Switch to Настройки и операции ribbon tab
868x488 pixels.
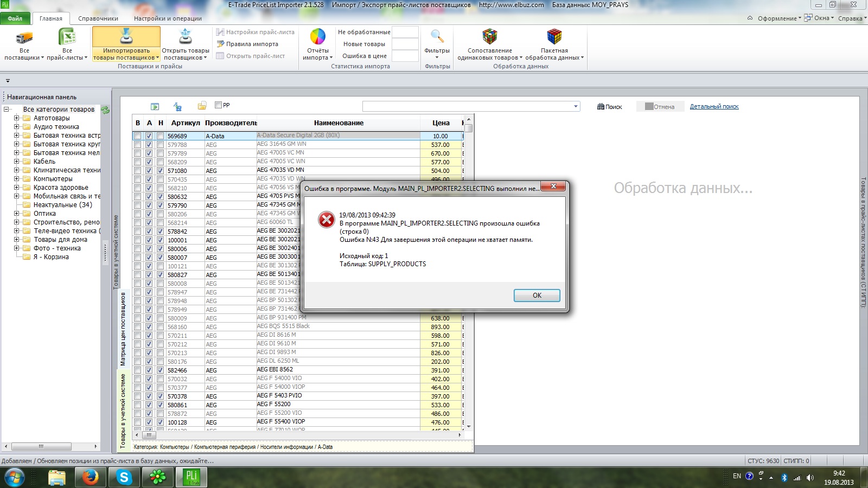(x=168, y=18)
